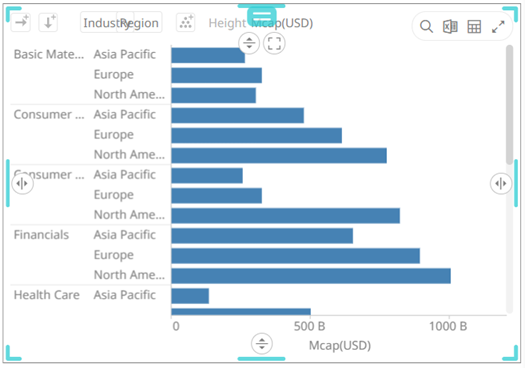Maximize the chart with expand arrows icon
525x368 pixels.
[x=498, y=26]
